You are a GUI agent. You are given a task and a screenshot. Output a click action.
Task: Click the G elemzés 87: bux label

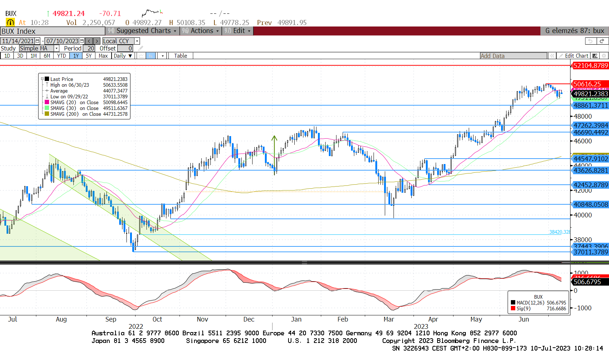click(574, 31)
